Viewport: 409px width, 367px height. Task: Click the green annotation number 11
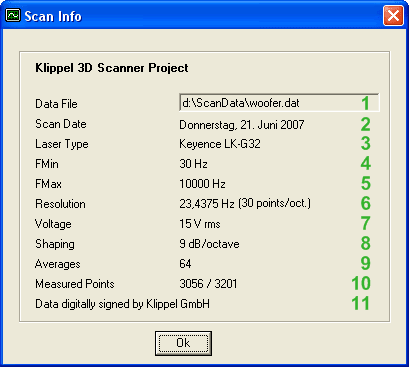pyautogui.click(x=361, y=303)
